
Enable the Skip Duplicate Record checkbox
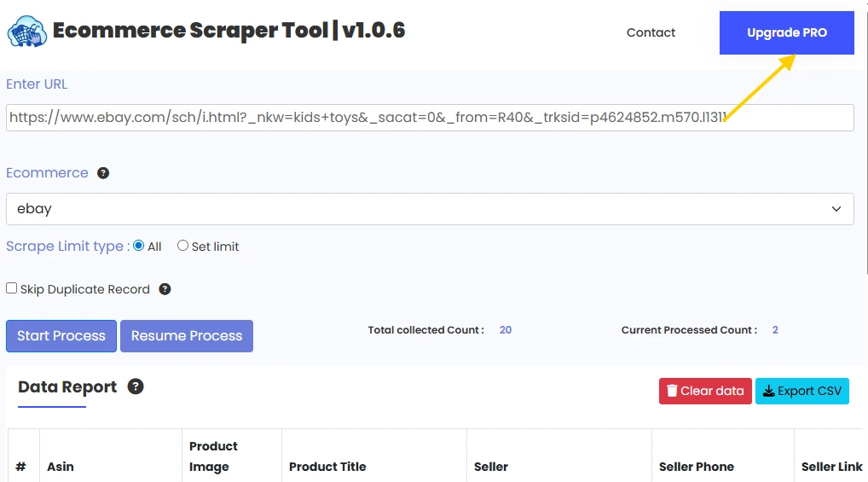(x=12, y=288)
